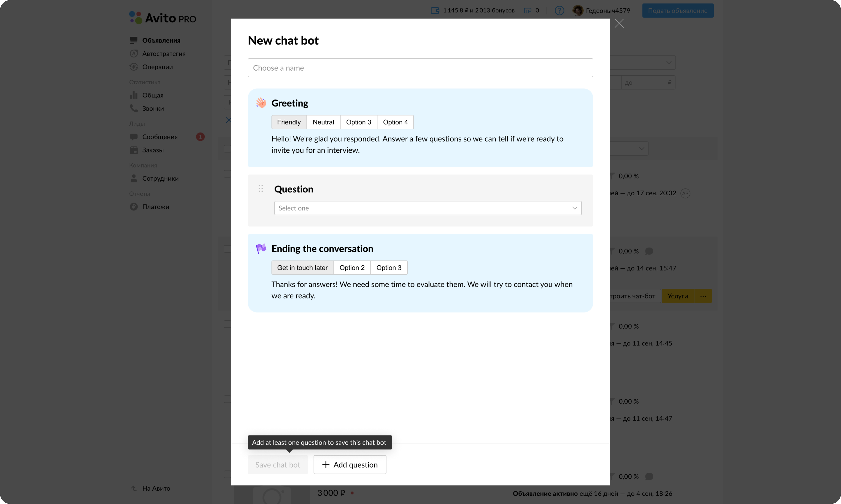Click the Сотрудники employees icon
This screenshot has height=504, width=841.
[x=134, y=178]
